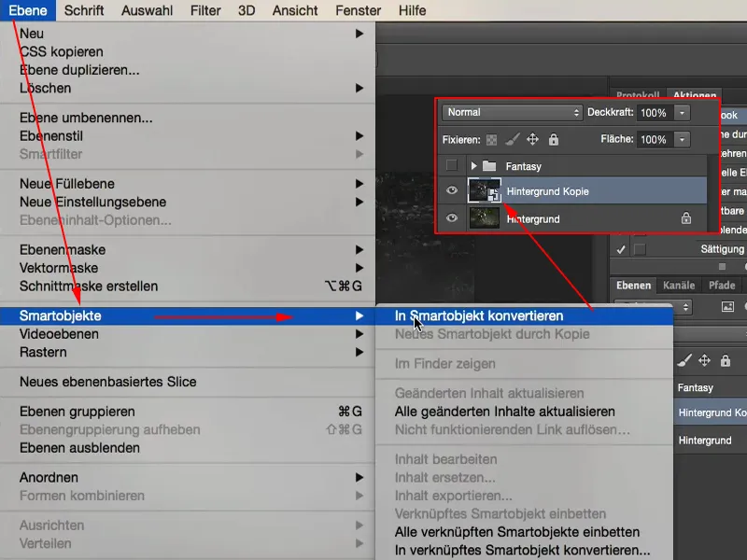The image size is (747, 560).
Task: Hide the Hintergrund Kopie layer via eye icon
Action: click(452, 190)
